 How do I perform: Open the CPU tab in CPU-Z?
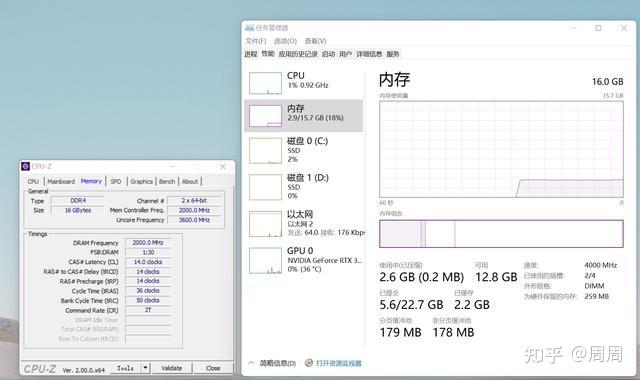pos(33,181)
